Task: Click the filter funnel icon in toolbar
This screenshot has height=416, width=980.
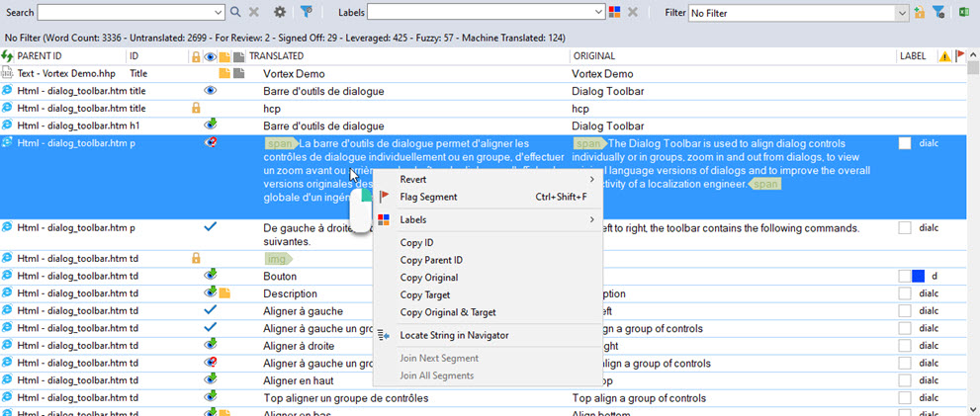Action: pos(308,13)
